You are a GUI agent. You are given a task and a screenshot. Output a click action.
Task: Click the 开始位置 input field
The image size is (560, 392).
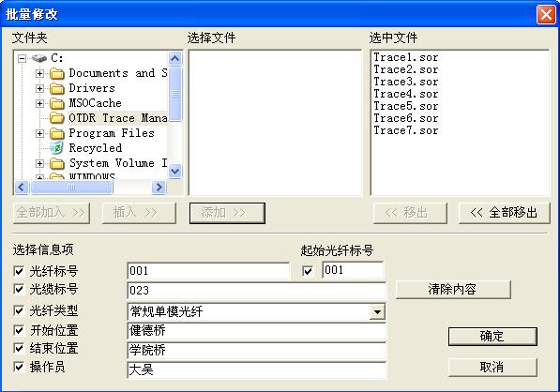tap(256, 331)
